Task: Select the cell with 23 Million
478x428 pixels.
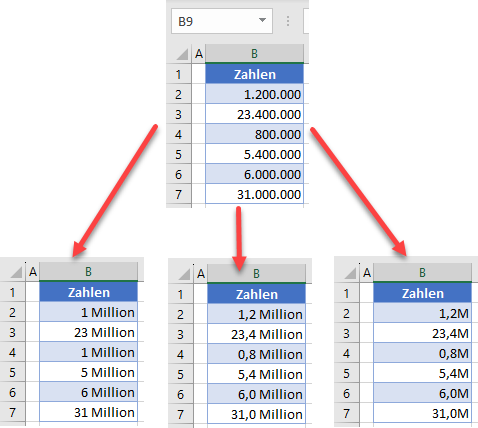Action: coord(88,332)
